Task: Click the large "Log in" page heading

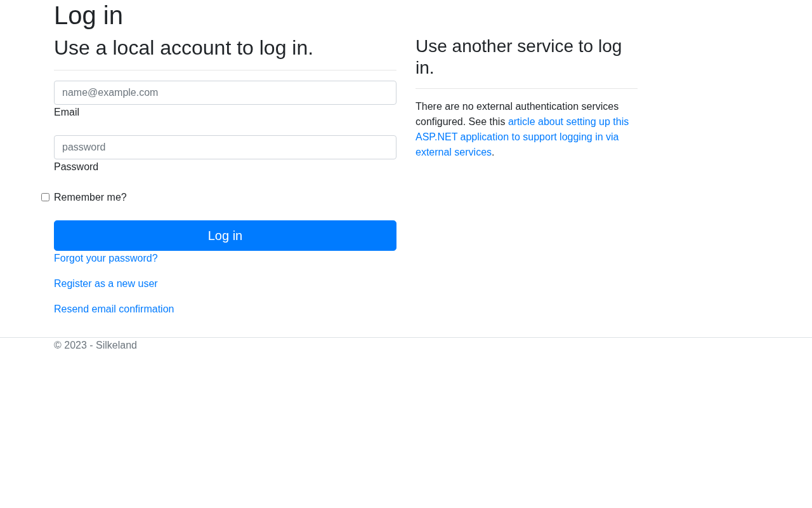Action: (x=88, y=16)
